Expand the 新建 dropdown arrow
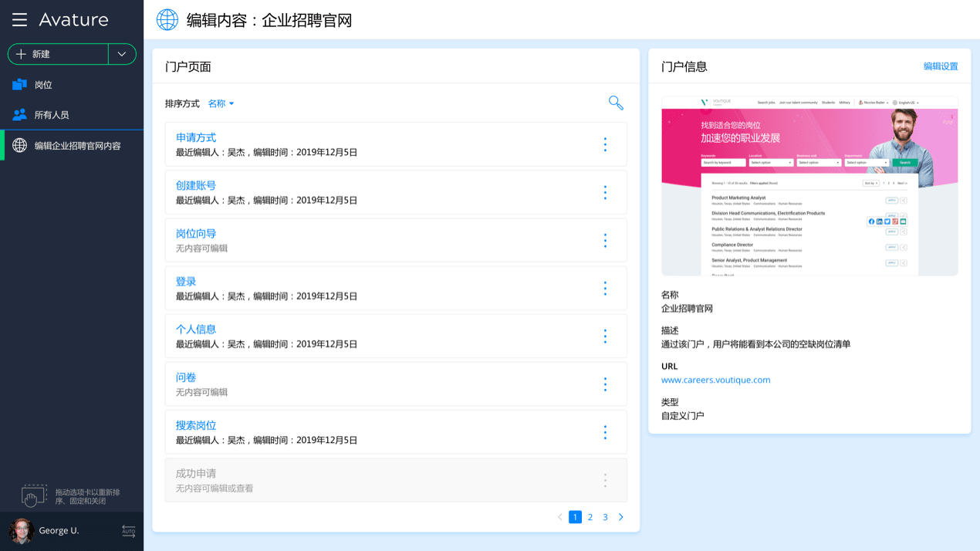The height and width of the screenshot is (551, 980). (x=122, y=54)
